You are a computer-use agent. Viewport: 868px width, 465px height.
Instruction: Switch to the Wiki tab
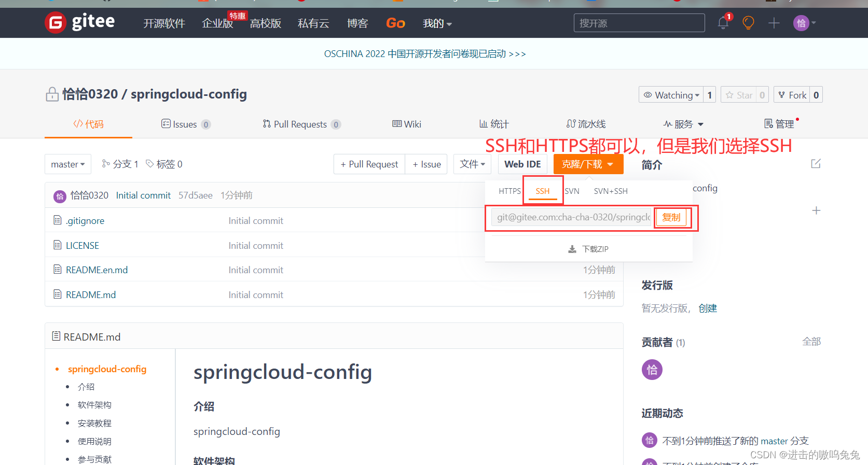click(407, 124)
